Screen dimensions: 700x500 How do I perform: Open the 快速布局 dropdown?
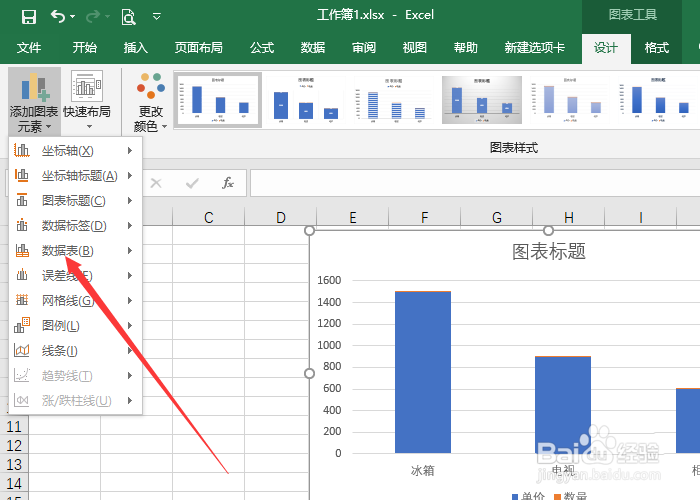(87, 102)
